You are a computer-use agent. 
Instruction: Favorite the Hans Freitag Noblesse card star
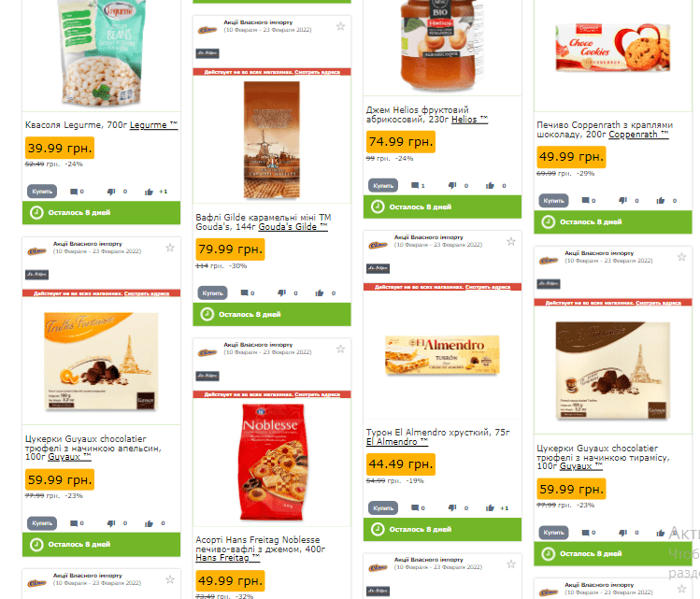pyautogui.click(x=340, y=349)
